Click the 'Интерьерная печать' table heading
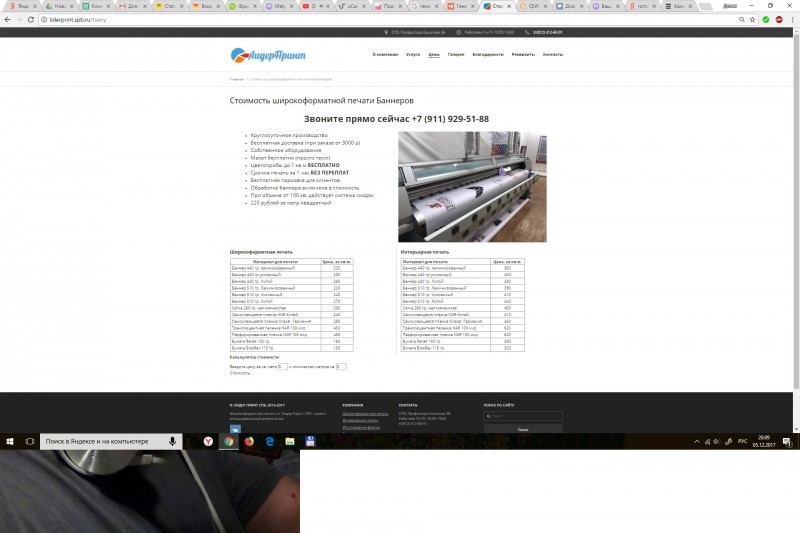800x533 pixels. (x=424, y=252)
